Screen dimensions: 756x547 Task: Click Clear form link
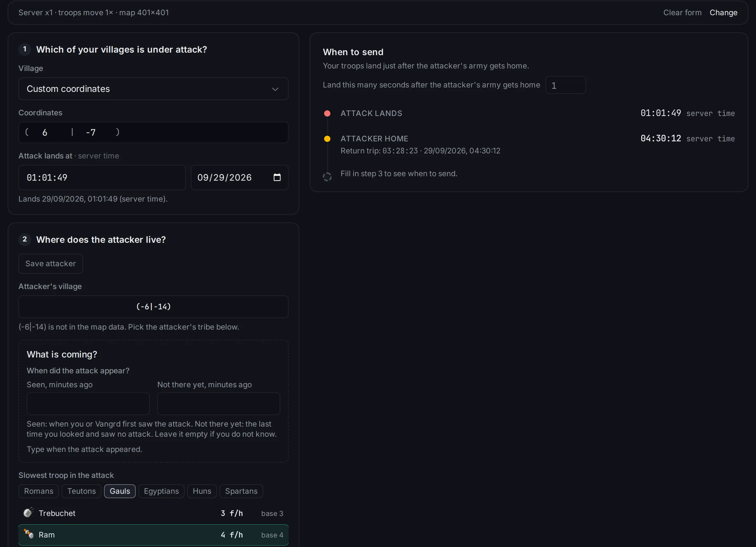pos(682,13)
